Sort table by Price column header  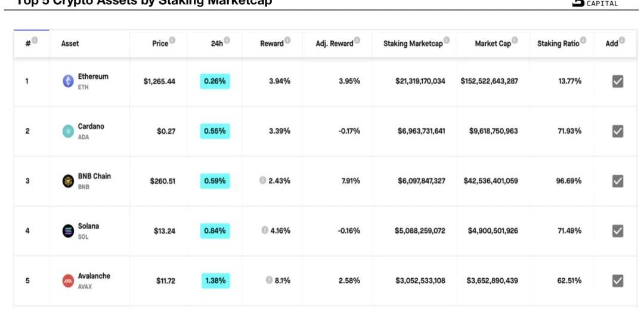point(160,44)
